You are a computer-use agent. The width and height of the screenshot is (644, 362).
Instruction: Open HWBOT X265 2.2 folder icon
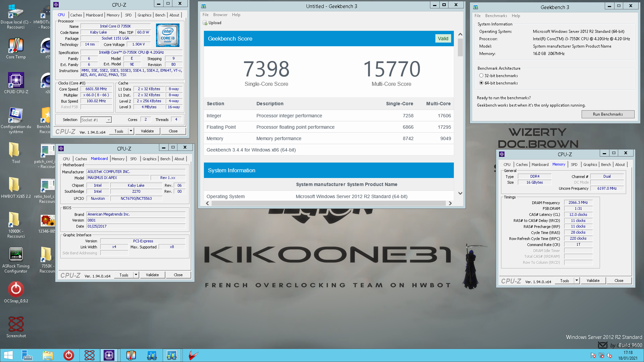pos(16,188)
